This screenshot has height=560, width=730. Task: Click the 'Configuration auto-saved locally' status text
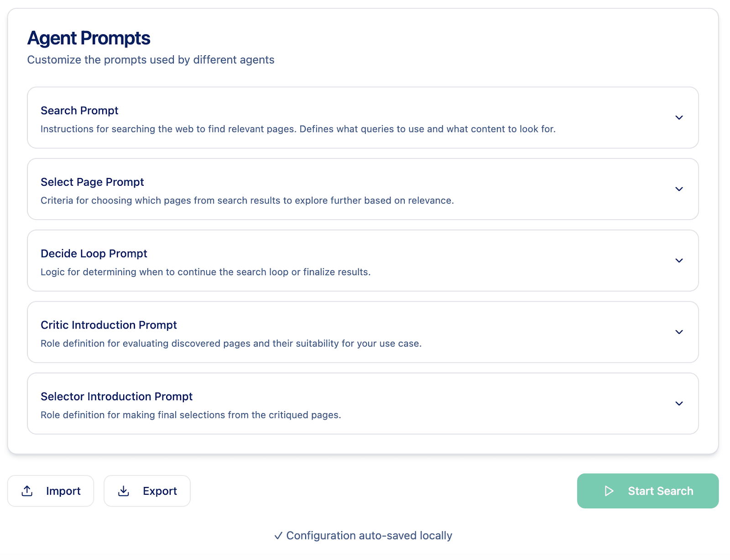tap(369, 536)
